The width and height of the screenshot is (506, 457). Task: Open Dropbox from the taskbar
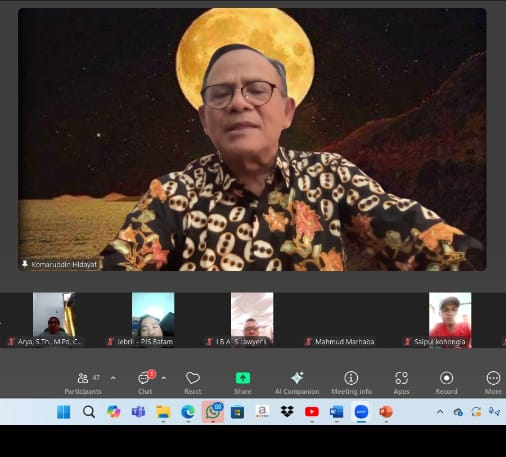click(287, 412)
